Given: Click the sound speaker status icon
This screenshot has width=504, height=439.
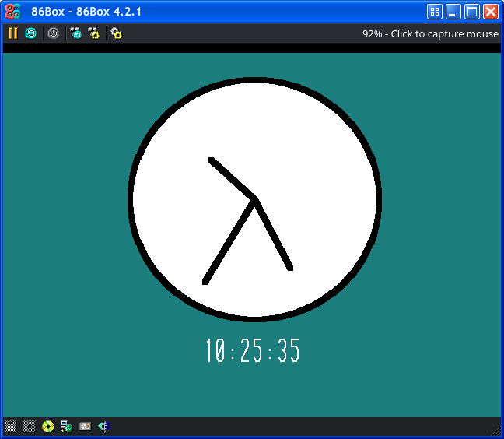Looking at the screenshot, I should (x=103, y=427).
